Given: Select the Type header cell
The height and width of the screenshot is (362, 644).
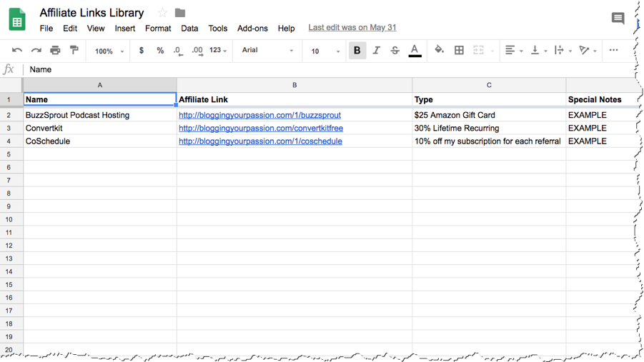Looking at the screenshot, I should tap(489, 99).
